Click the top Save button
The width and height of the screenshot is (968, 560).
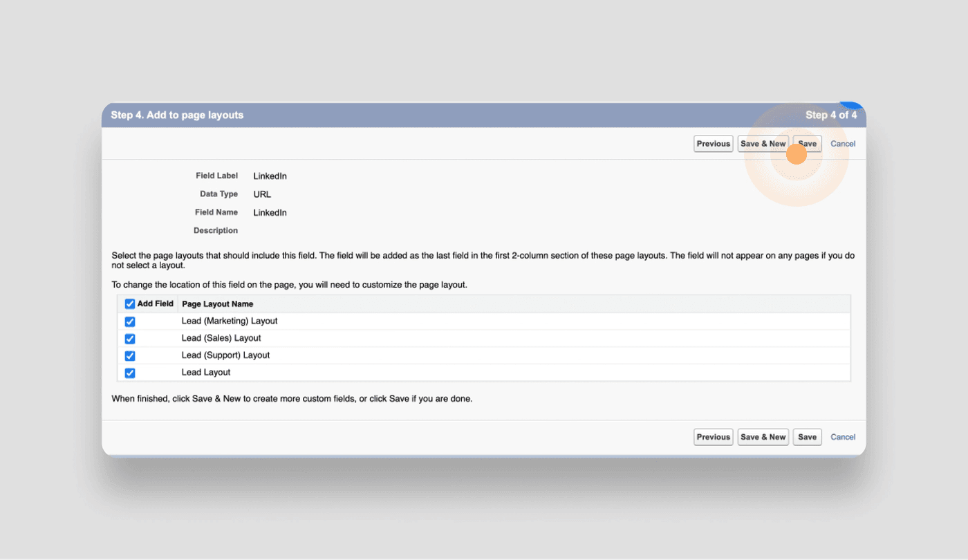[x=807, y=144]
